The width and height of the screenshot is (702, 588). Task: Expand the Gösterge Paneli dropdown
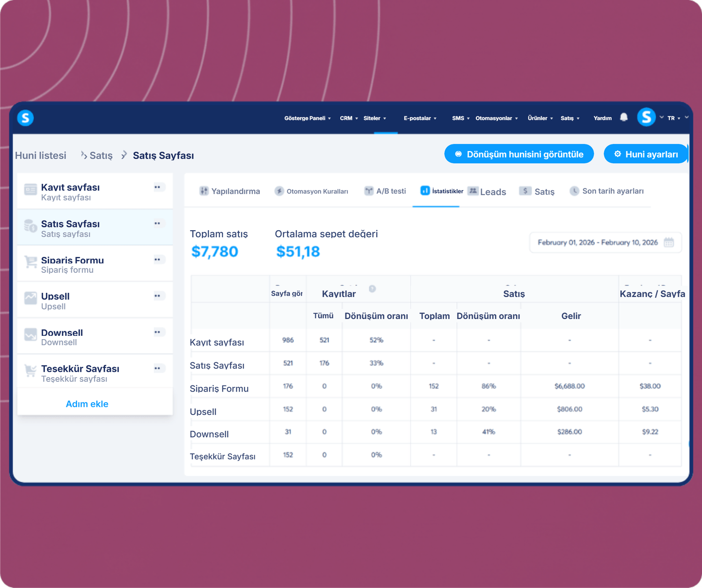[x=307, y=118]
